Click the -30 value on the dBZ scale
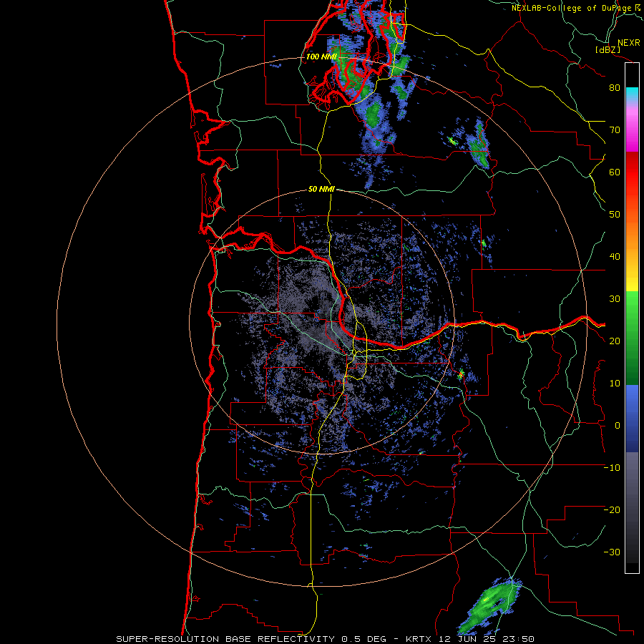Image resolution: width=644 pixels, height=644 pixels. click(x=612, y=552)
